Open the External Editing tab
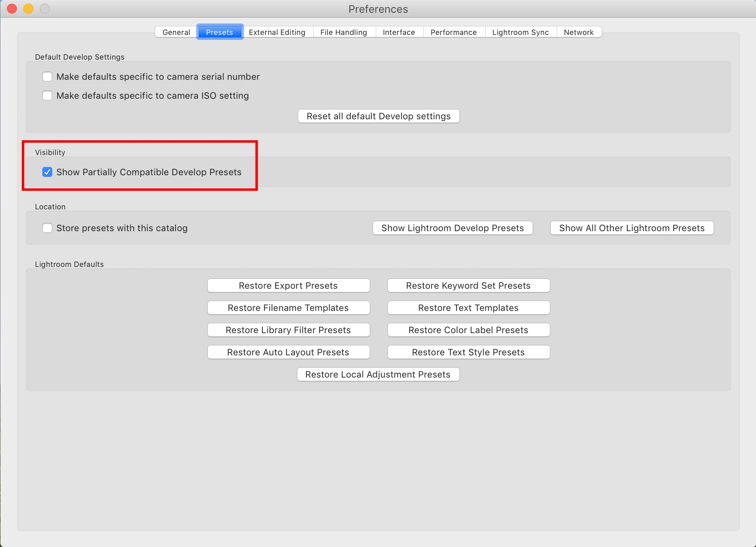 point(277,32)
